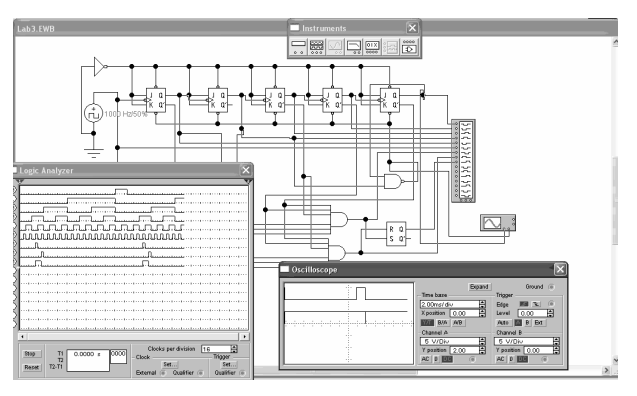Image resolution: width=637 pixels, height=396 pixels.
Task: Adjust the Channel A Y position stepper
Action: coord(482,350)
